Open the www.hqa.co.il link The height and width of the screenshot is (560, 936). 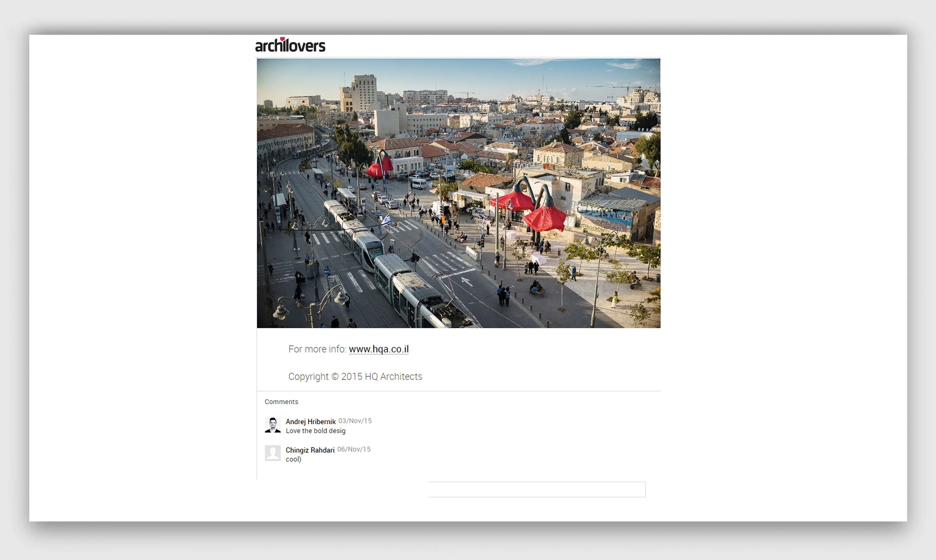point(378,349)
